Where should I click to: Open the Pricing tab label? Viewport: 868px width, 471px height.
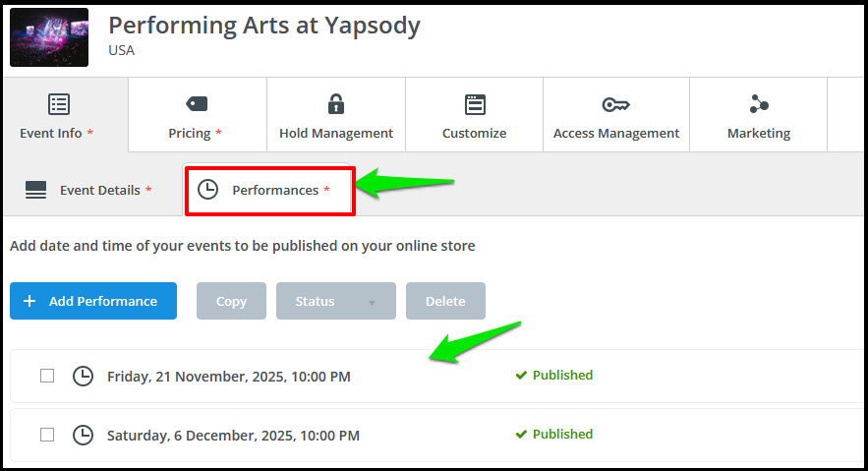coord(190,134)
